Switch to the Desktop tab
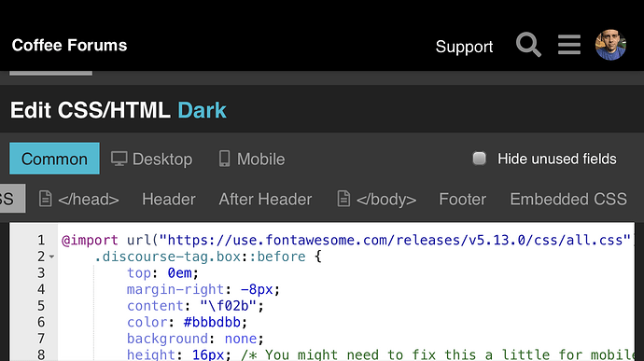Image resolution: width=644 pixels, height=361 pixels. (x=151, y=159)
